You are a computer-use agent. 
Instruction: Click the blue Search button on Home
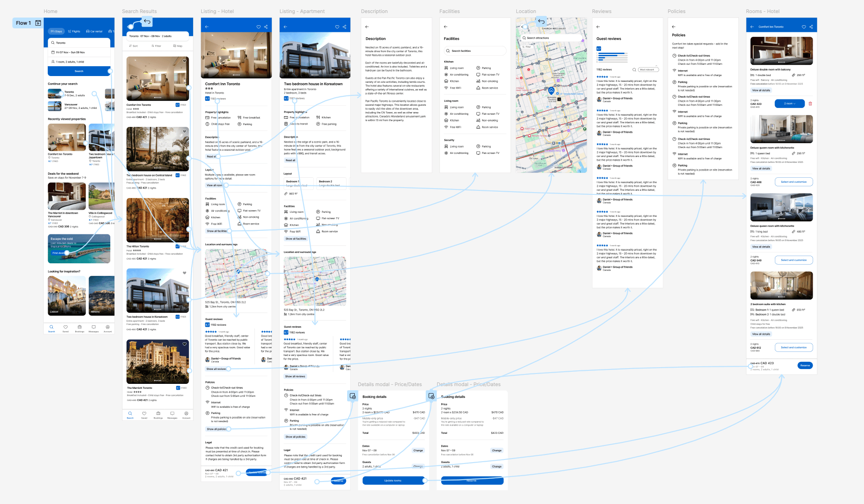[x=79, y=71]
